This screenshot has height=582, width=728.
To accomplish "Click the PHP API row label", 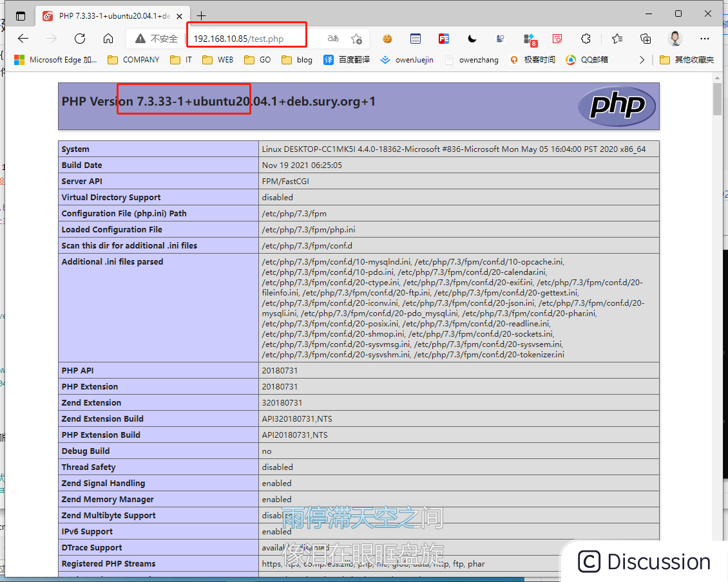I will point(77,370).
